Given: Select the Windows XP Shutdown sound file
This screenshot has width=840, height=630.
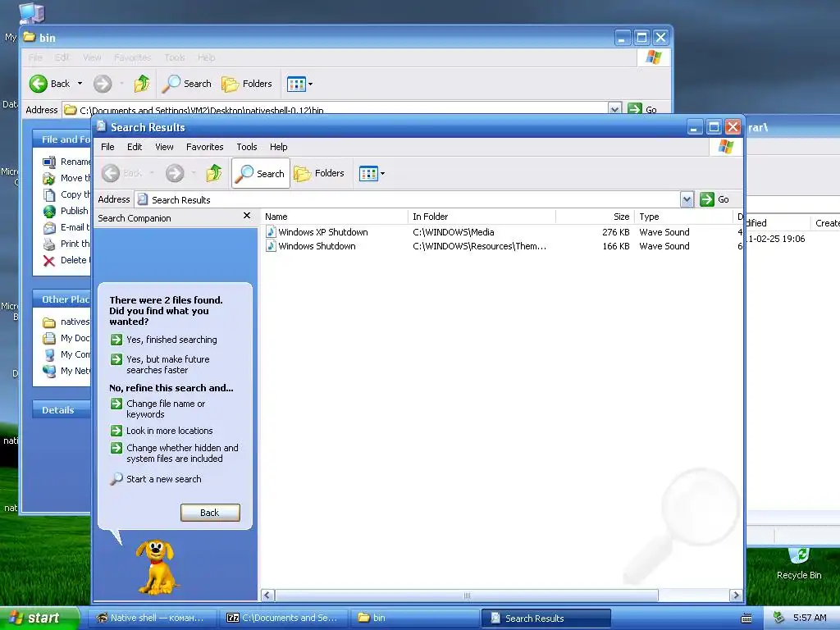Looking at the screenshot, I should click(x=323, y=232).
